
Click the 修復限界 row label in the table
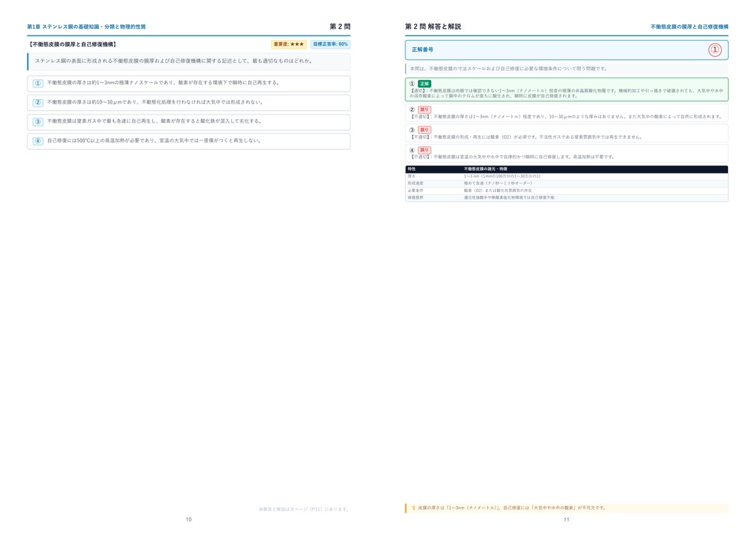(415, 198)
